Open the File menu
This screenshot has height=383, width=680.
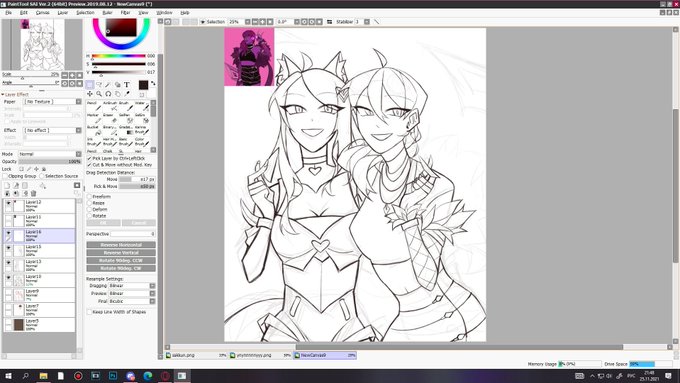(x=8, y=13)
